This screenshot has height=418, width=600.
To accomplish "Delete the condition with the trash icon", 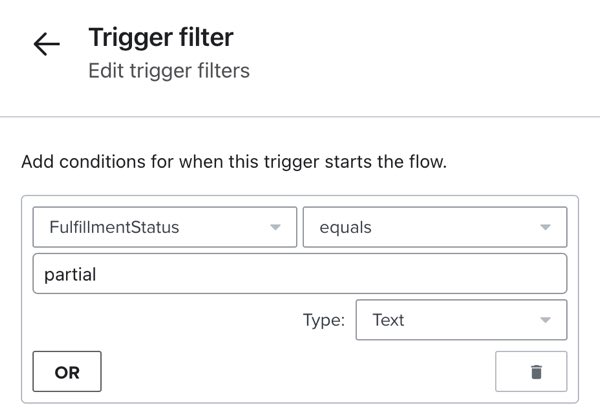I will click(536, 372).
